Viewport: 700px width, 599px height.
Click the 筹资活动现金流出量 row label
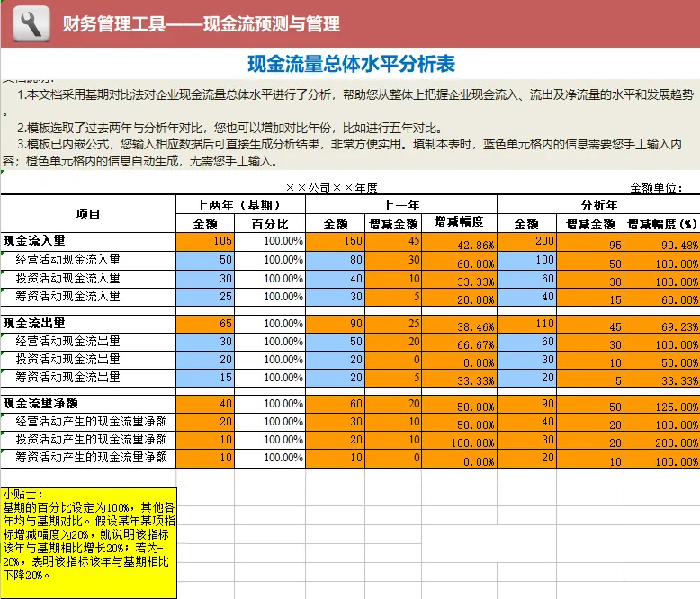point(67,377)
